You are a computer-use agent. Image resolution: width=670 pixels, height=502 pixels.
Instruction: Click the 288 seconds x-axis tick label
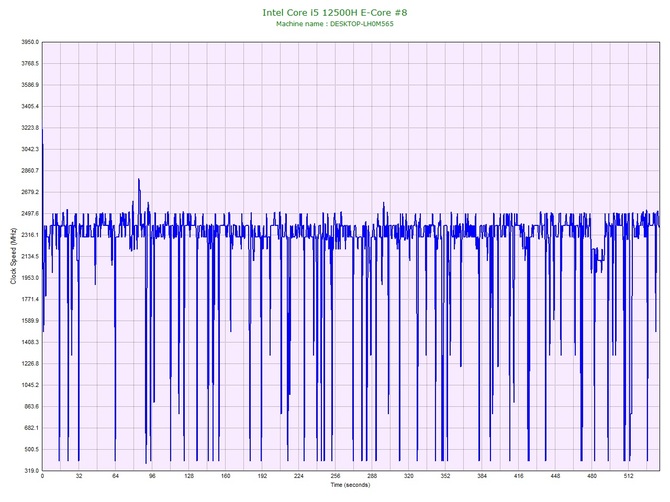[x=372, y=476]
